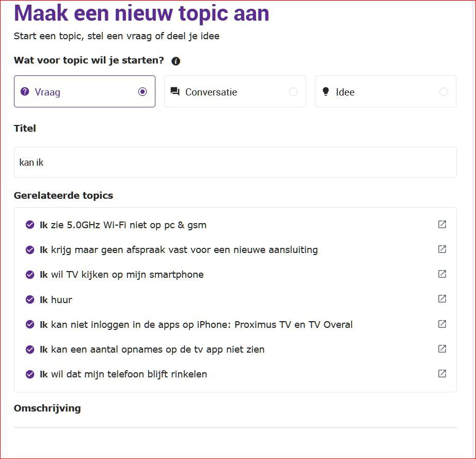Open topic Ik kan niet inloggen apps iPhone
The image size is (476, 459).
(x=196, y=325)
